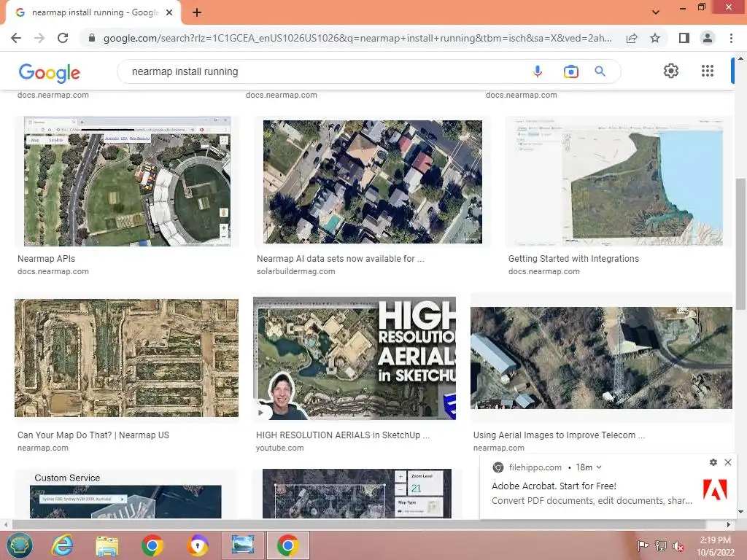Click the browser forward arrow

pos(39,38)
